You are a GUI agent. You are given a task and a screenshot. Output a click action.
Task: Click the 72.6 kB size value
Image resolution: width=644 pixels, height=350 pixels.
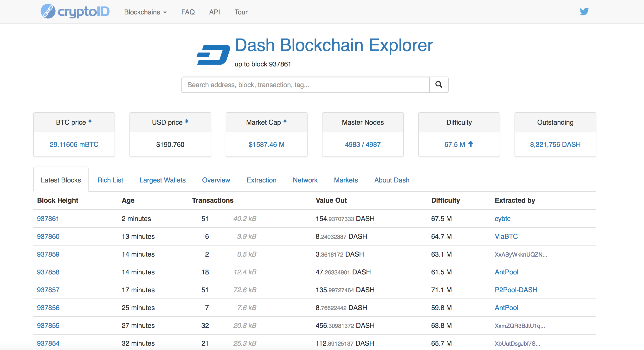click(245, 290)
